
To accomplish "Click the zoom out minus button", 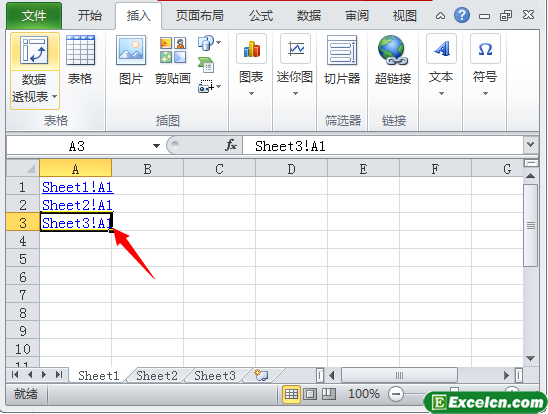I will pos(396,394).
